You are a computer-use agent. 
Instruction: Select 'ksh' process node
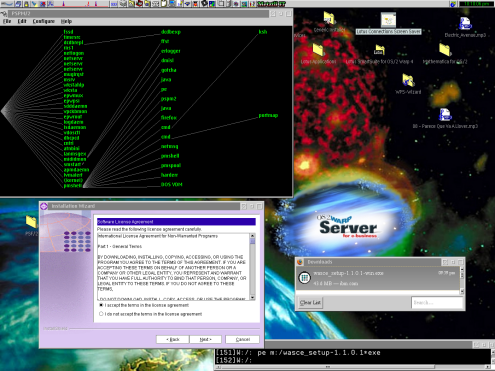click(x=263, y=32)
